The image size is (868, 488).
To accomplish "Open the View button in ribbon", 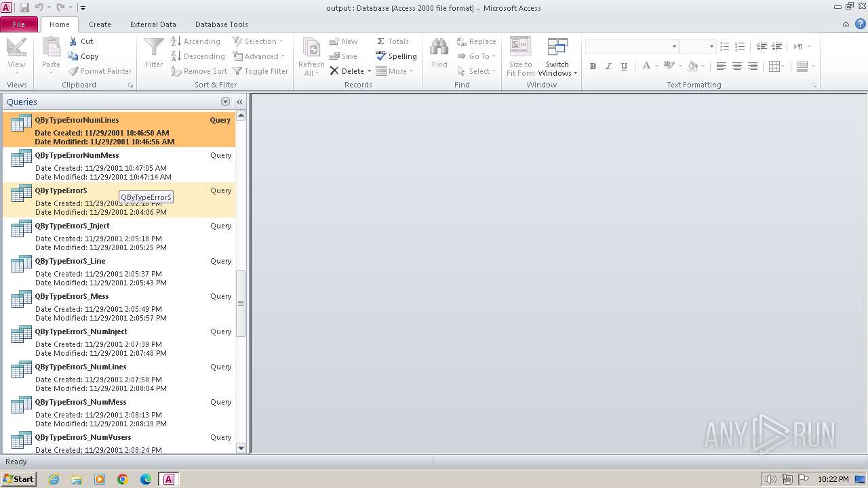I will (16, 56).
